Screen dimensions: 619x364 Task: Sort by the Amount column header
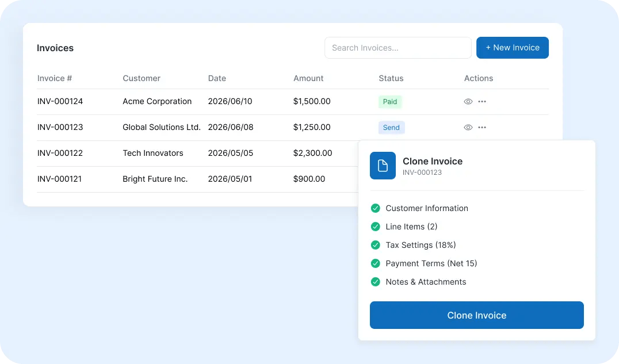coord(308,78)
